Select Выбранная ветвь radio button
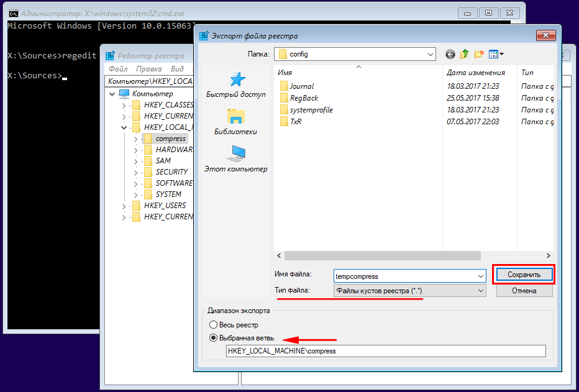The height and width of the screenshot is (392, 579). click(x=213, y=338)
